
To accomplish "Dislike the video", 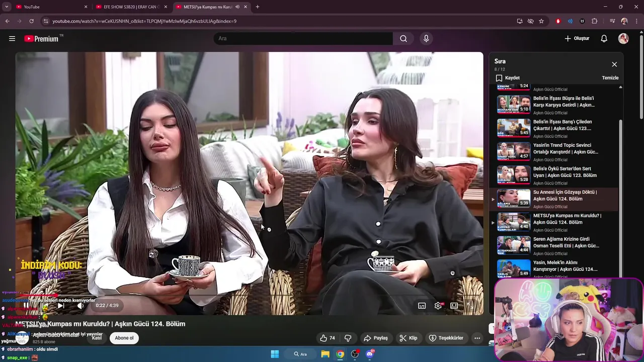I will (x=348, y=338).
